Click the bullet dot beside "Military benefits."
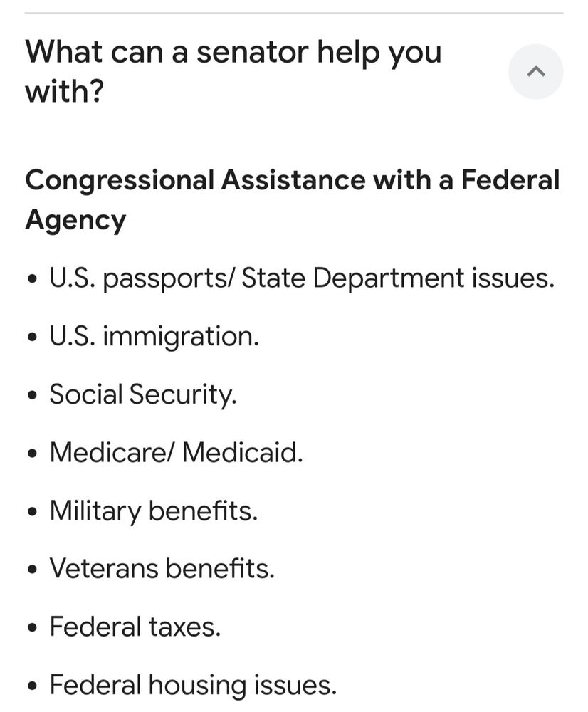The height and width of the screenshot is (712, 588). pyautogui.click(x=32, y=512)
